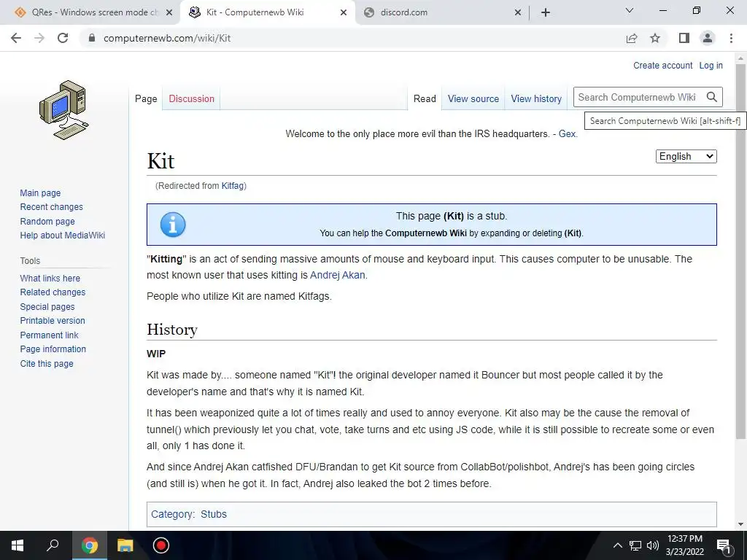Open the Discussion tab
The height and width of the screenshot is (560, 747).
pyautogui.click(x=192, y=98)
